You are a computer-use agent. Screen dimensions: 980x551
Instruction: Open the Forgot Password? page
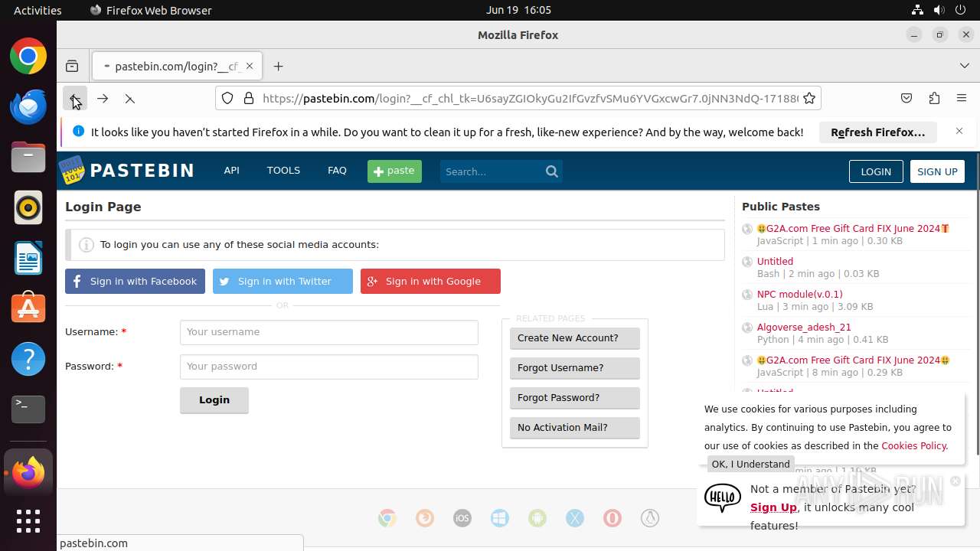pyautogui.click(x=574, y=397)
